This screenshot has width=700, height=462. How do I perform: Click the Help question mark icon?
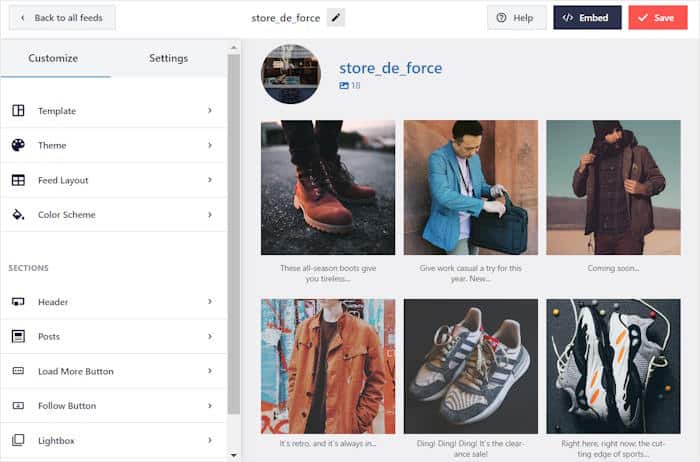[x=501, y=18]
